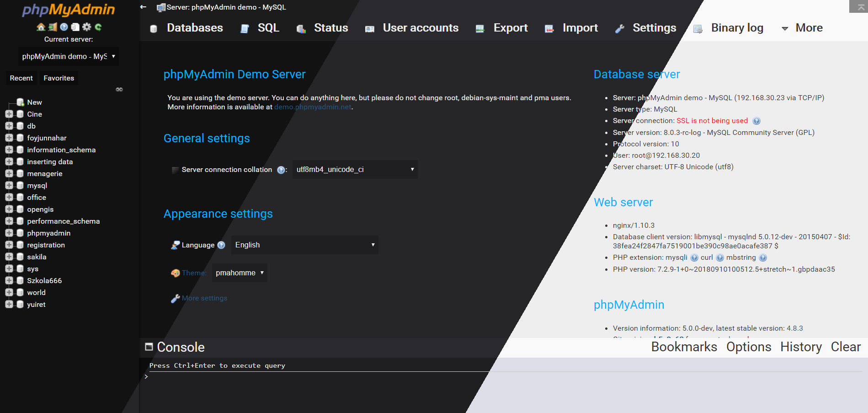Switch to the Favorites tab in navigation
The image size is (868, 413).
[59, 78]
